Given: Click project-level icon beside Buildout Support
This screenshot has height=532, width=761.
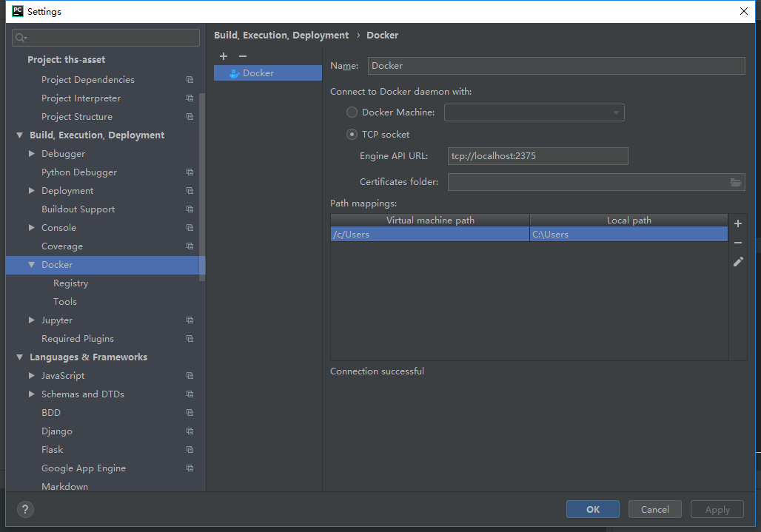Looking at the screenshot, I should tap(190, 209).
